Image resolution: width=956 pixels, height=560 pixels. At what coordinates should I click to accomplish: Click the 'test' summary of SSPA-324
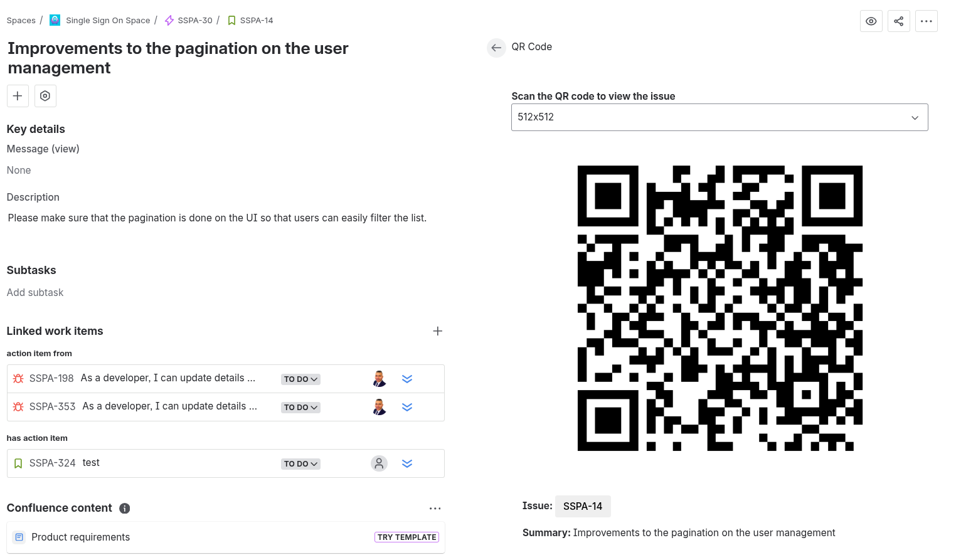pyautogui.click(x=91, y=463)
